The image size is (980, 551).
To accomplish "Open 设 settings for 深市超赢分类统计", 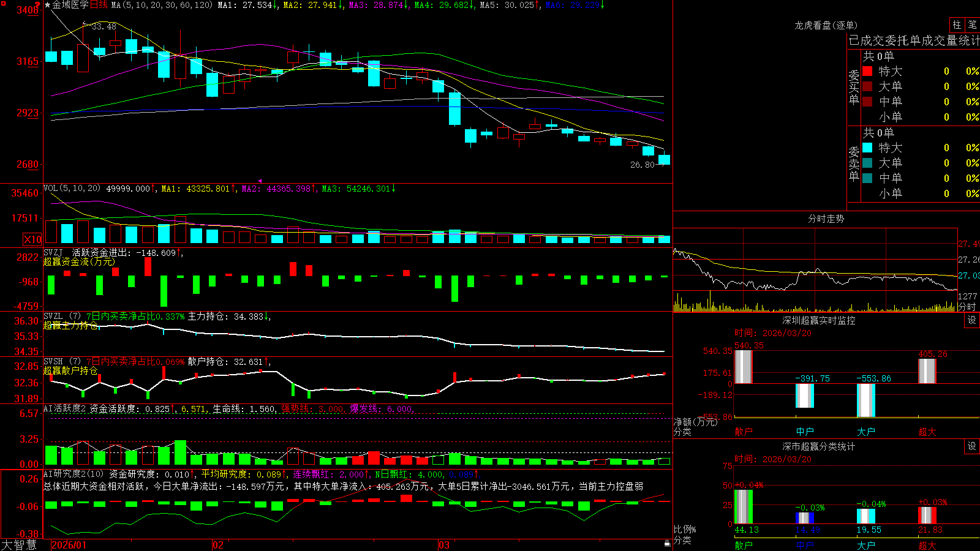I will pyautogui.click(x=971, y=446).
